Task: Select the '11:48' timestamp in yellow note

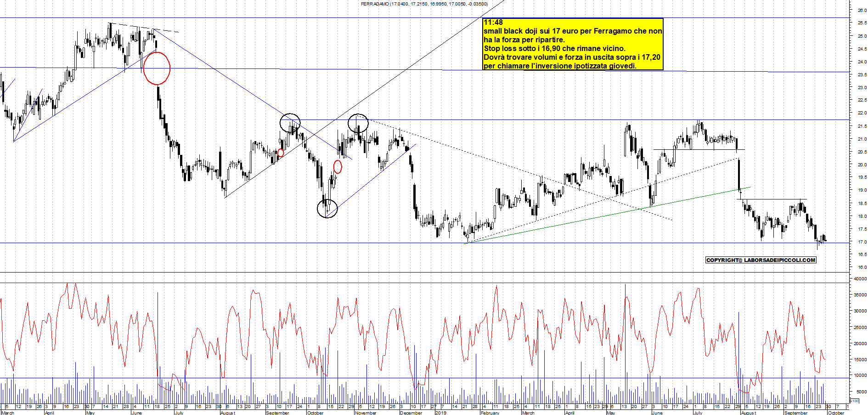Action: click(493, 22)
